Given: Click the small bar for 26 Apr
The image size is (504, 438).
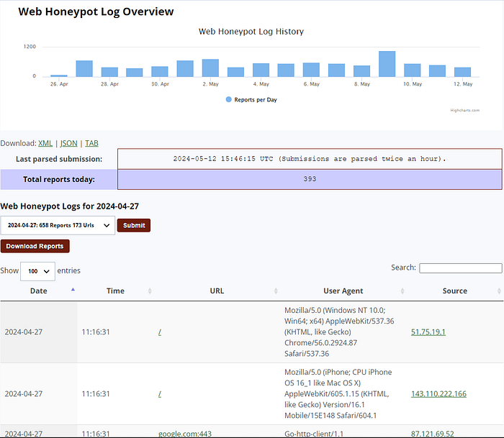Looking at the screenshot, I should pos(59,76).
